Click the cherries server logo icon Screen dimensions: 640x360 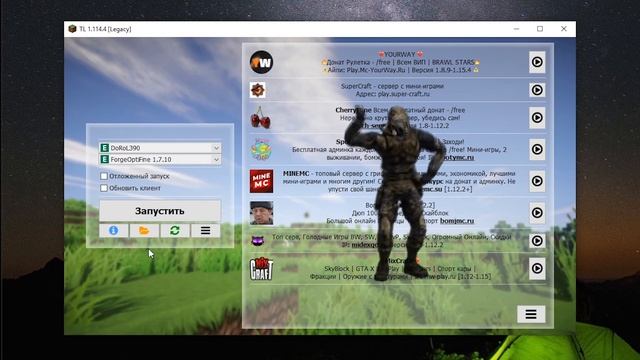click(x=260, y=118)
